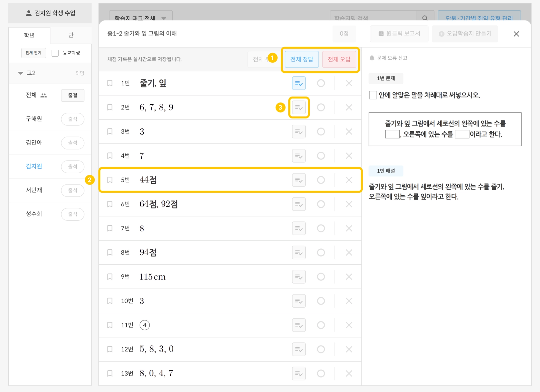540x392 pixels.
Task: Bookmark question 1번
Action: [110, 83]
